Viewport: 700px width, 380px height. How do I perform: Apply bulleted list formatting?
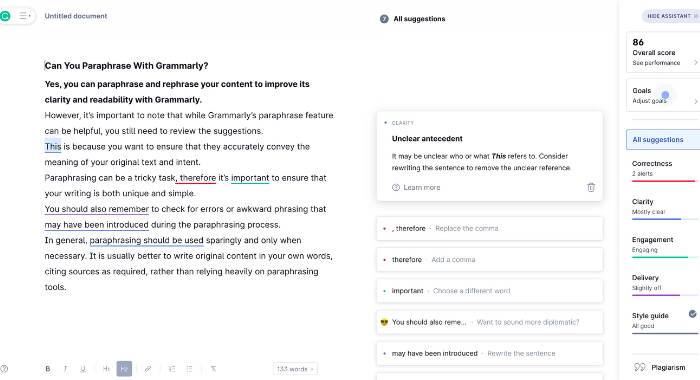point(189,369)
